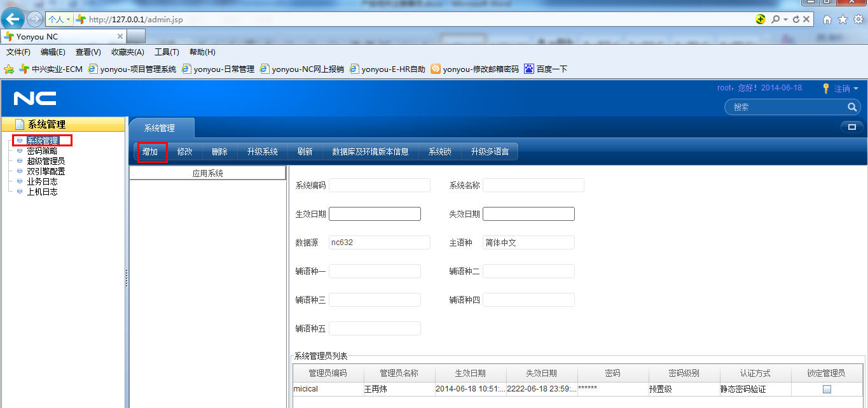Click the 系统编码 input field
The image size is (868, 408).
tap(380, 185)
